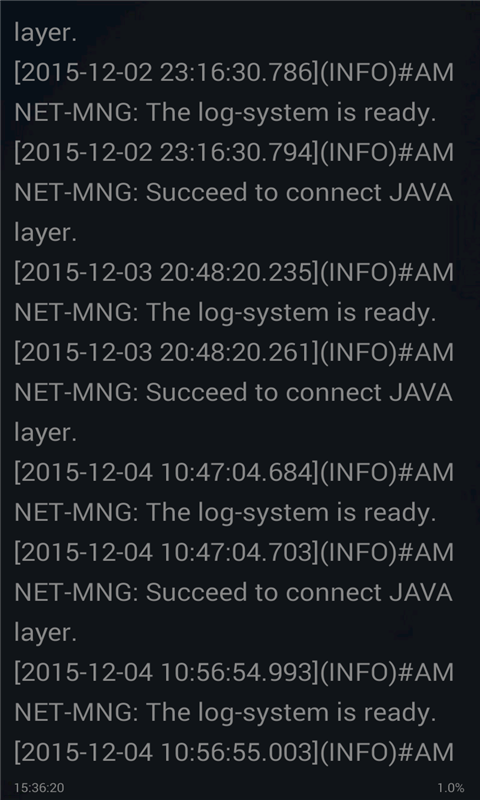Tap the 10:47:04.703 log entry line
The image size is (480, 800).
[x=234, y=553]
